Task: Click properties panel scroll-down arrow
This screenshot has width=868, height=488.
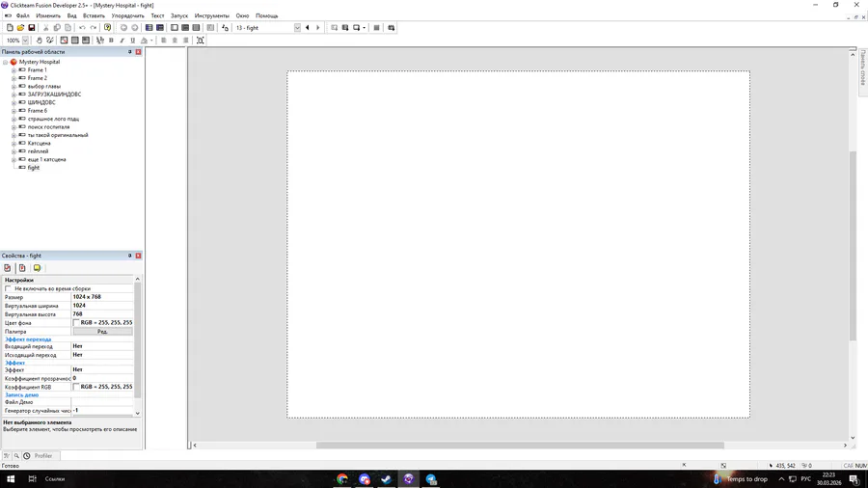Action: 137,414
